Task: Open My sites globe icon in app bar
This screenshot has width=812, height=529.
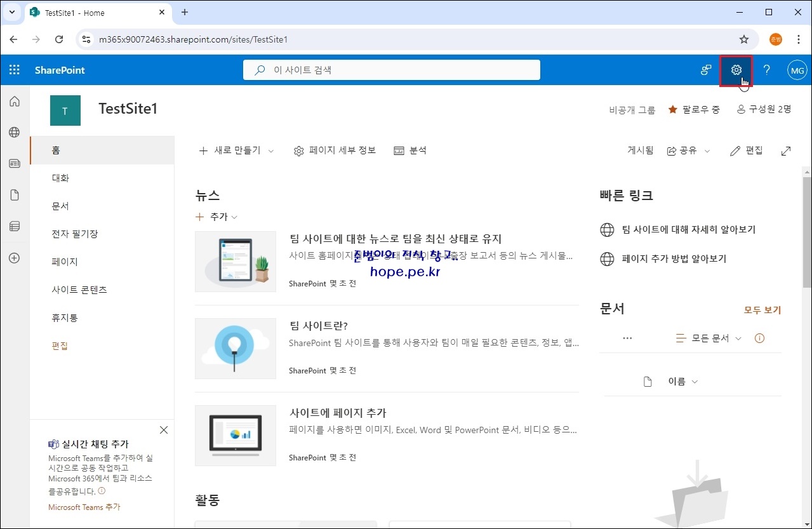Action: click(x=15, y=133)
